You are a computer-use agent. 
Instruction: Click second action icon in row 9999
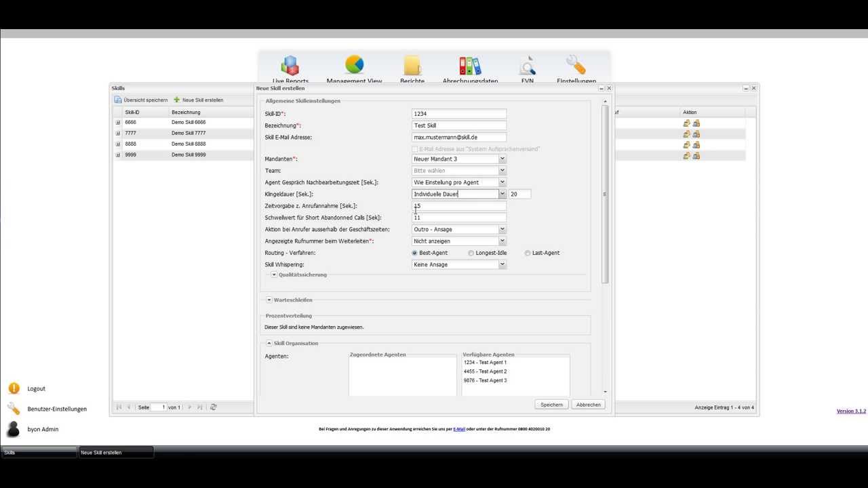point(696,155)
